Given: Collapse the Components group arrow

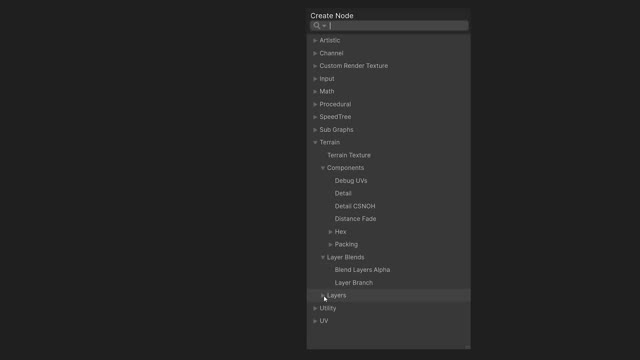Looking at the screenshot, I should (323, 168).
